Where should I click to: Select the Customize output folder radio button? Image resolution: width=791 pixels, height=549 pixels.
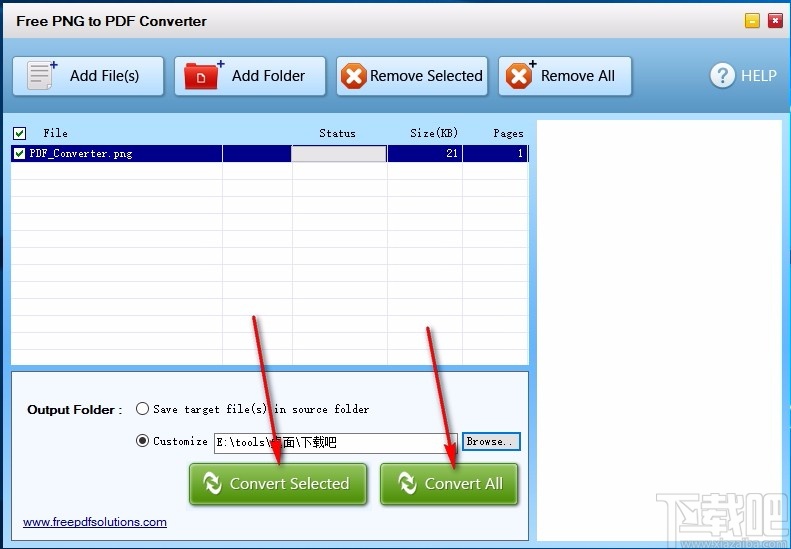pyautogui.click(x=142, y=441)
